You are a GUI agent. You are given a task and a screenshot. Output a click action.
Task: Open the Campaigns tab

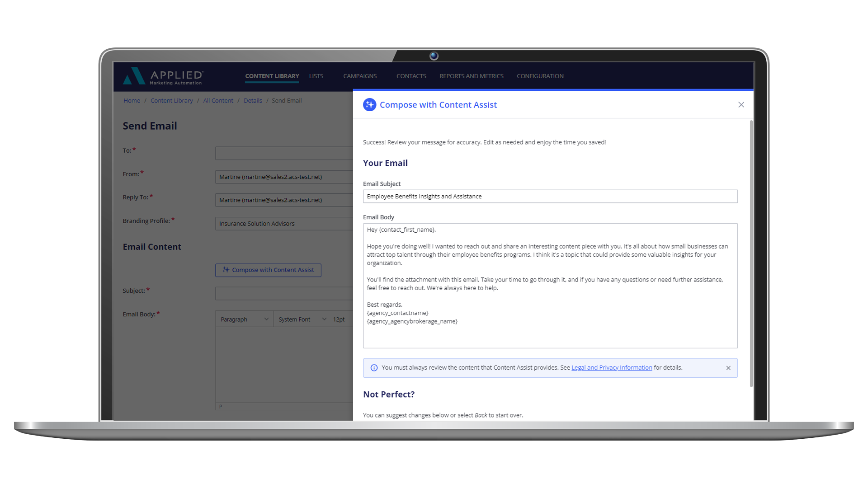coord(360,76)
